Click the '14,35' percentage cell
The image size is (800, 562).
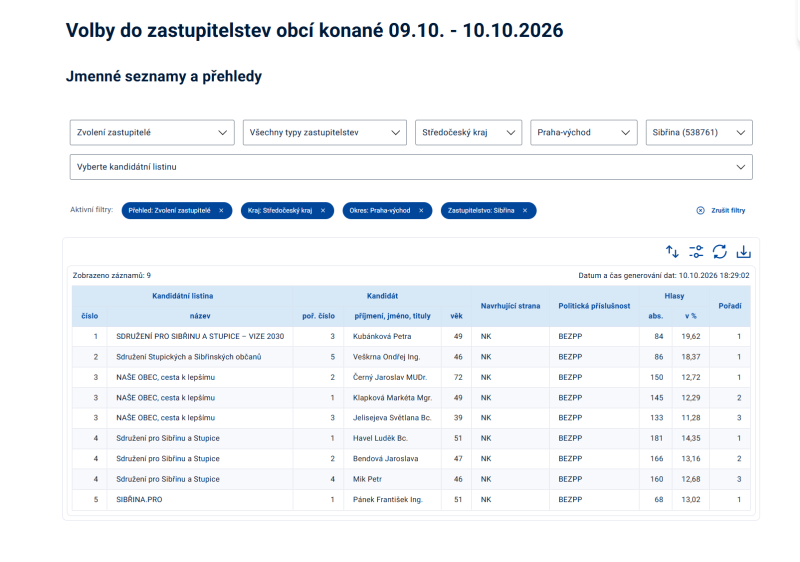691,438
